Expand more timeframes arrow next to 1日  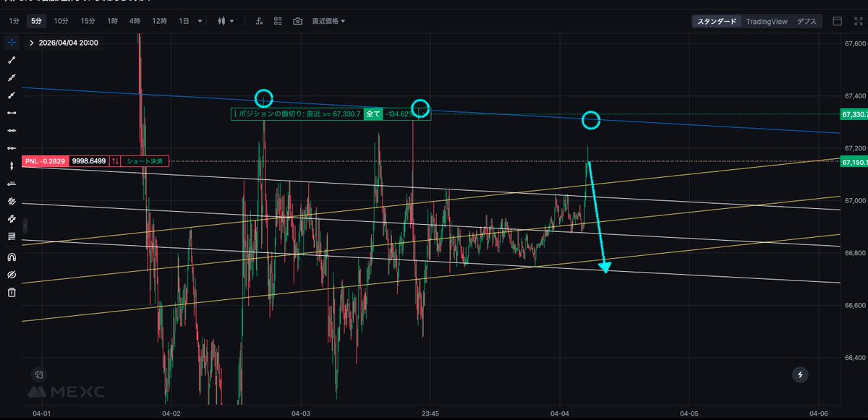point(200,21)
